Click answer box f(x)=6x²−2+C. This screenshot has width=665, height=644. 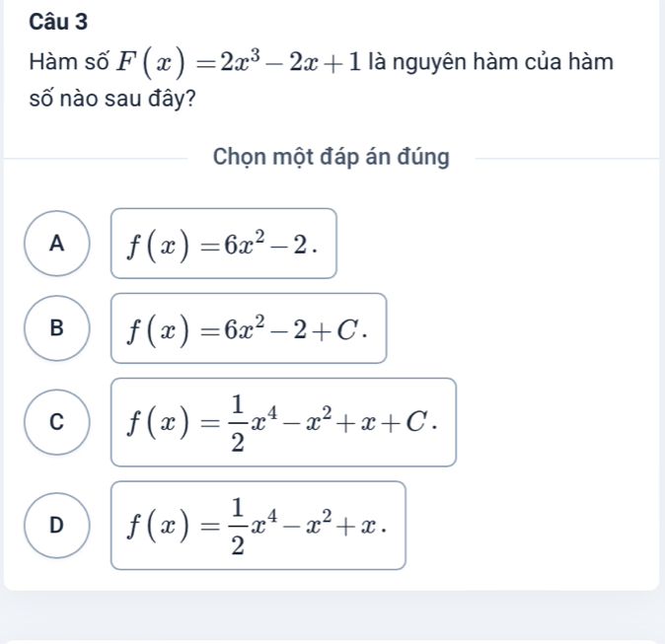coord(248,328)
